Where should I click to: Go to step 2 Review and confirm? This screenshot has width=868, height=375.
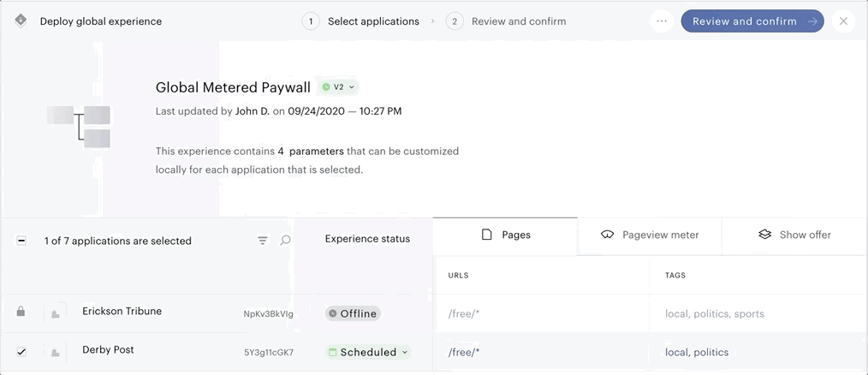[x=506, y=21]
